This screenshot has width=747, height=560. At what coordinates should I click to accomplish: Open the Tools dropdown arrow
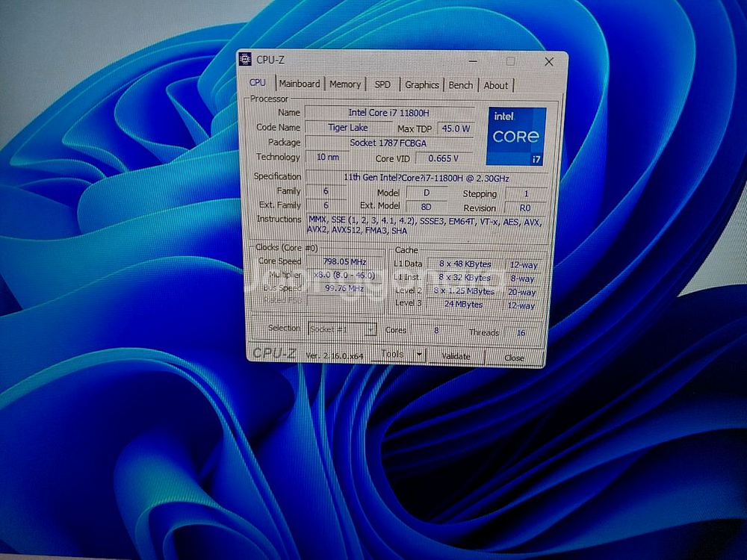click(419, 355)
